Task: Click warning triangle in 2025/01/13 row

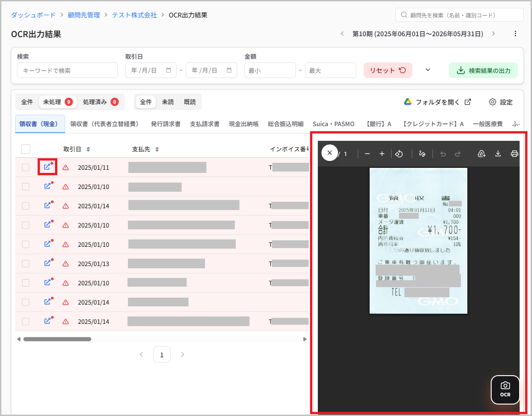Action: [x=66, y=264]
